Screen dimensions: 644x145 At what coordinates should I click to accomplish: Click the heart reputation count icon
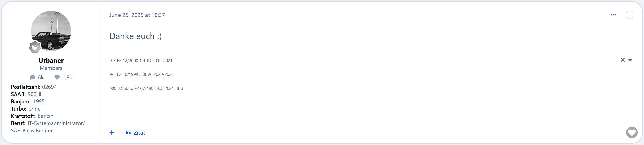click(x=57, y=78)
